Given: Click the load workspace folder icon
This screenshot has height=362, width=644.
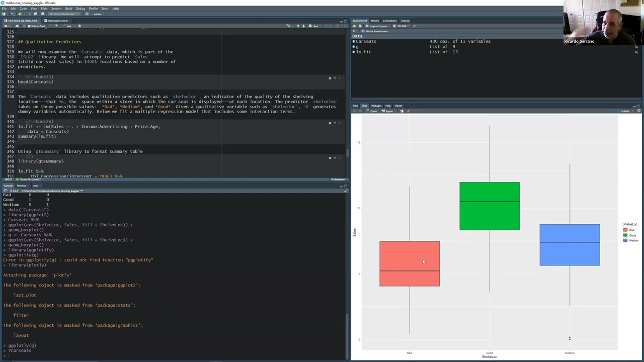Looking at the screenshot, I should pyautogui.click(x=354, y=26).
